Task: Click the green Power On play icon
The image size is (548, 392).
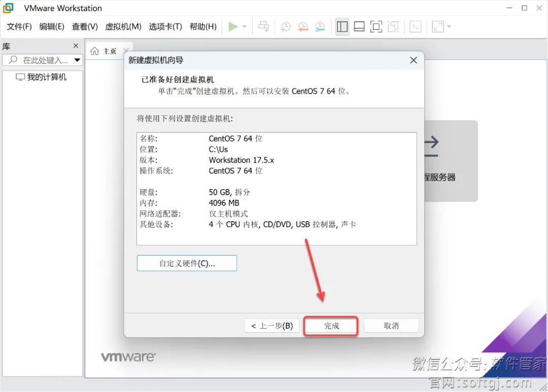Action: point(233,26)
